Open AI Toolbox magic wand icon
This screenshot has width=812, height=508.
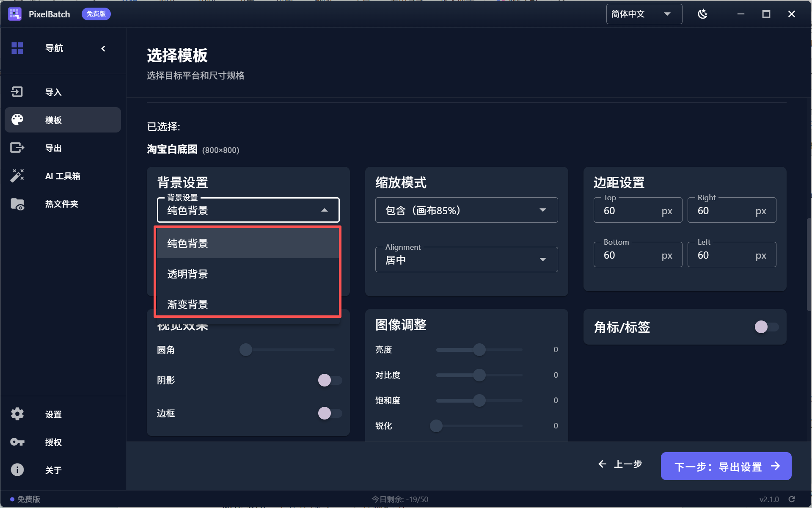pyautogui.click(x=17, y=176)
